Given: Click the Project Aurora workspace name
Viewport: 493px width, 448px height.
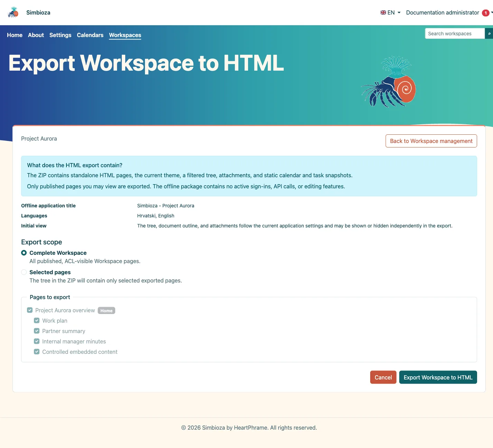Looking at the screenshot, I should (x=39, y=138).
